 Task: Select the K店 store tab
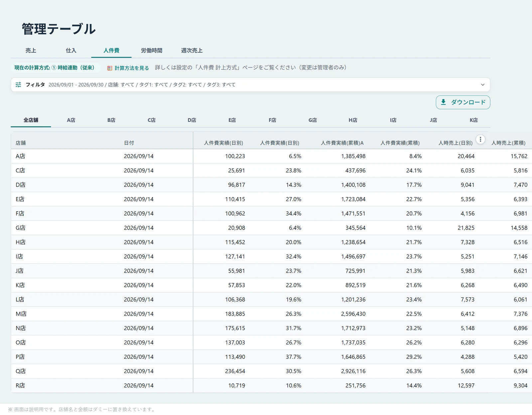[473, 120]
